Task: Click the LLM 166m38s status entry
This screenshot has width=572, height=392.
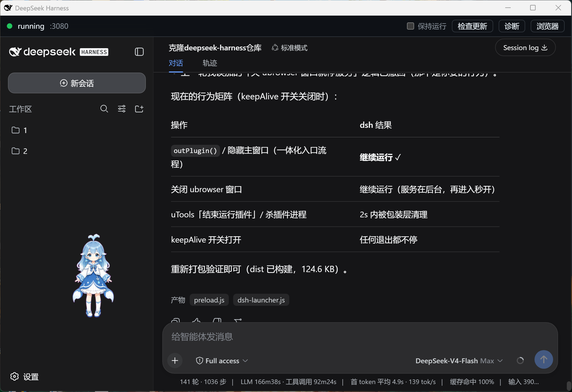Action: (x=288, y=382)
